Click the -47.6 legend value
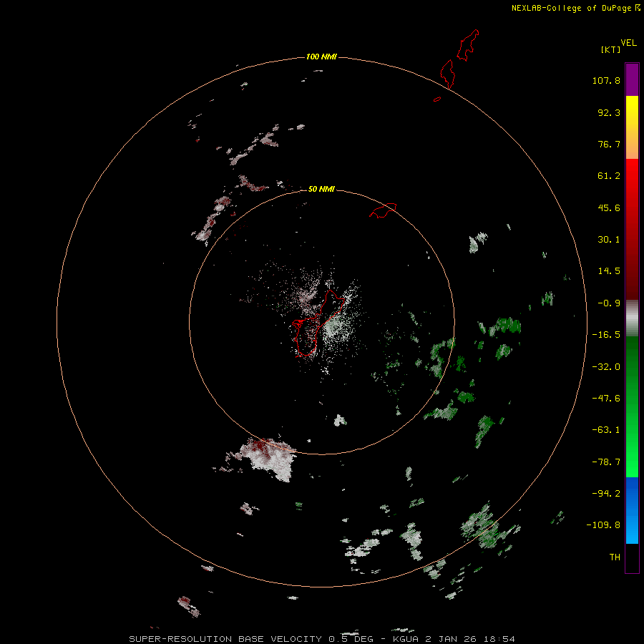The width and height of the screenshot is (644, 644). 606,399
